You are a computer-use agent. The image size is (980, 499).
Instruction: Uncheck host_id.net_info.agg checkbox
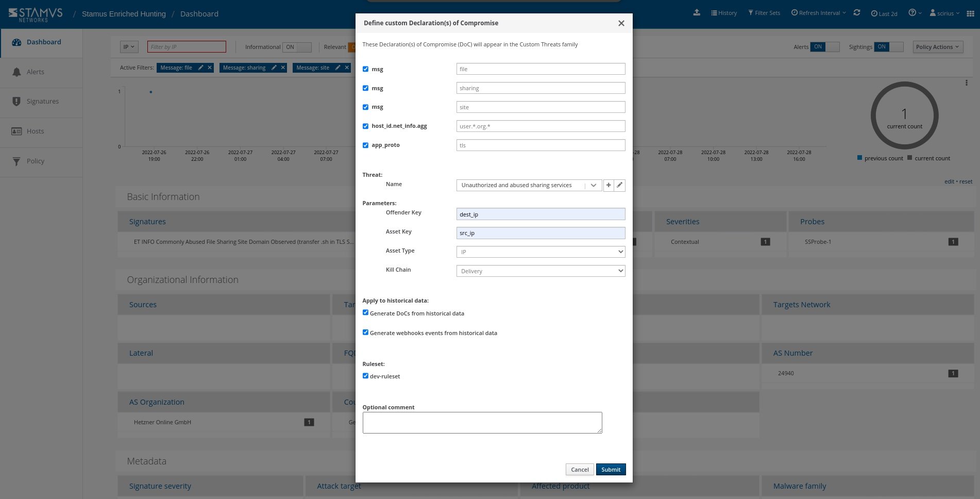365,126
